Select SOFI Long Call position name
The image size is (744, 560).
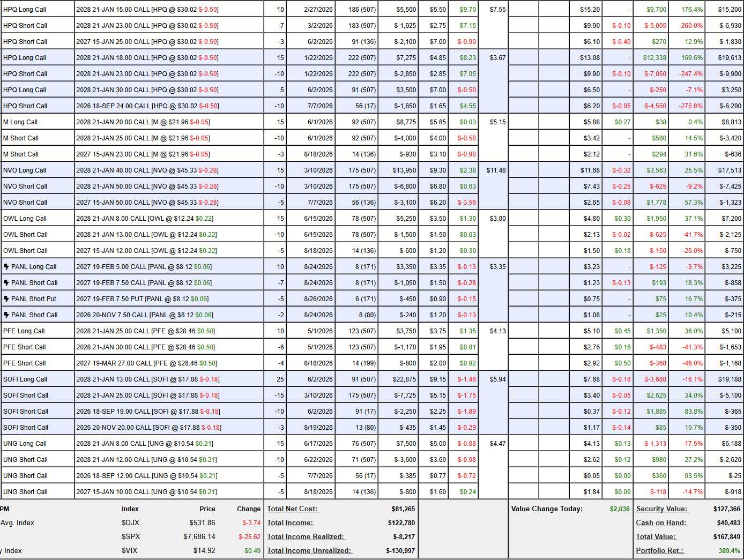(25, 379)
